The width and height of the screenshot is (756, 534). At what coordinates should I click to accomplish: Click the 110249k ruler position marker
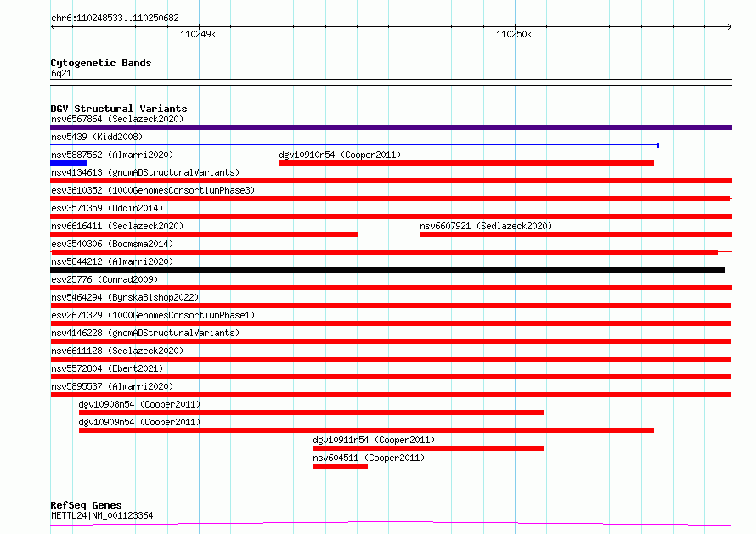coord(199,34)
